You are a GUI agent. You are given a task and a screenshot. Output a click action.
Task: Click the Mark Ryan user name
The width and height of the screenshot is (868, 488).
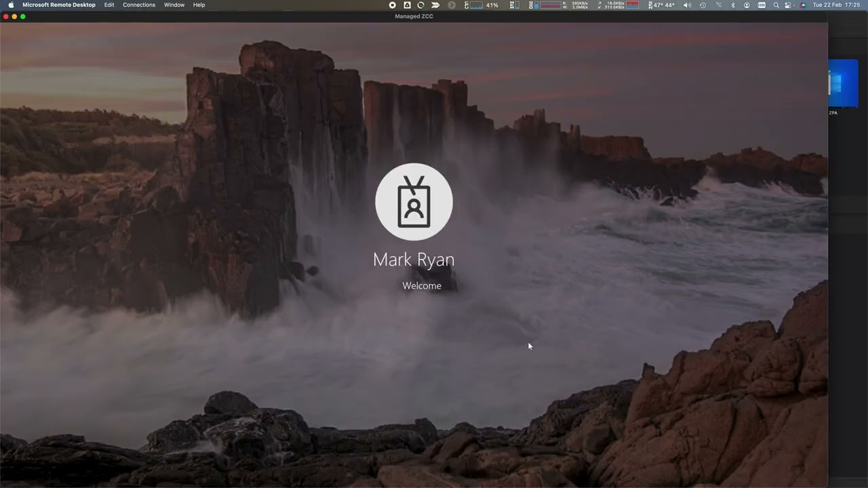(x=414, y=260)
